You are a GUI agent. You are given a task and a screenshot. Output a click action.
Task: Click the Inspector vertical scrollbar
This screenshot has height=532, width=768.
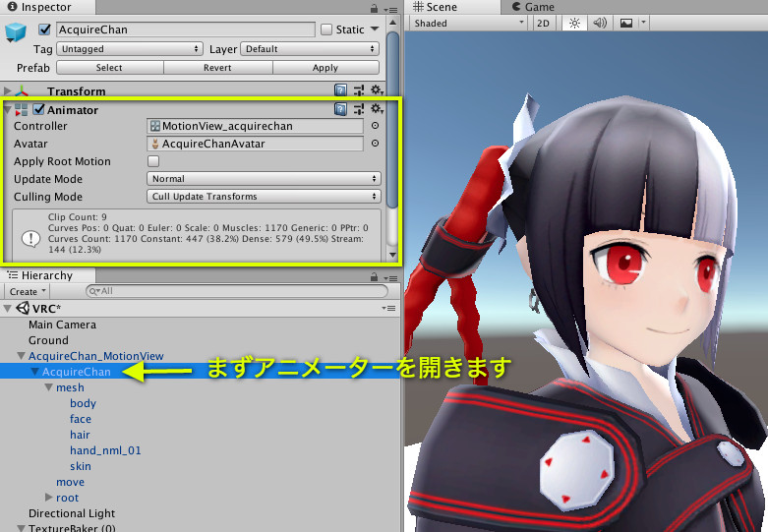[392, 119]
